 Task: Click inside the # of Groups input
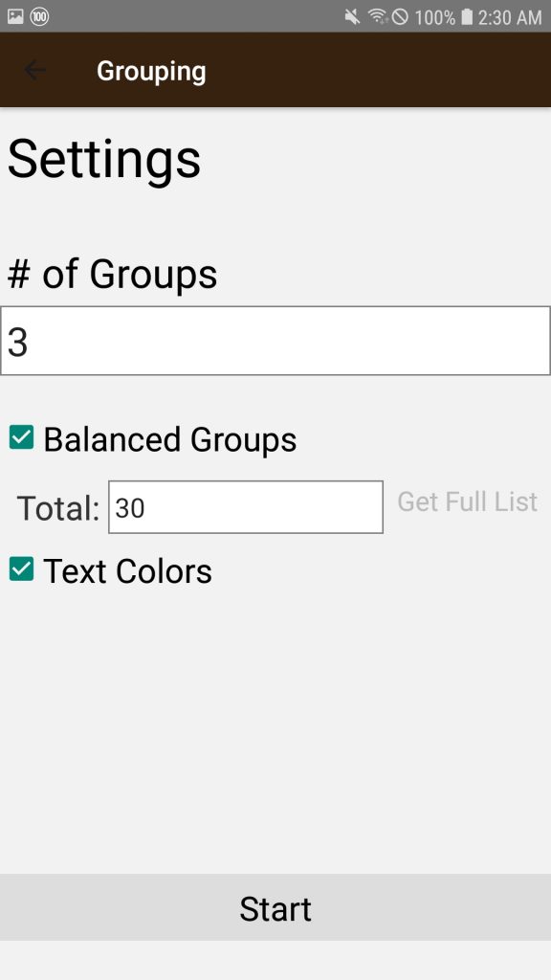click(x=275, y=340)
